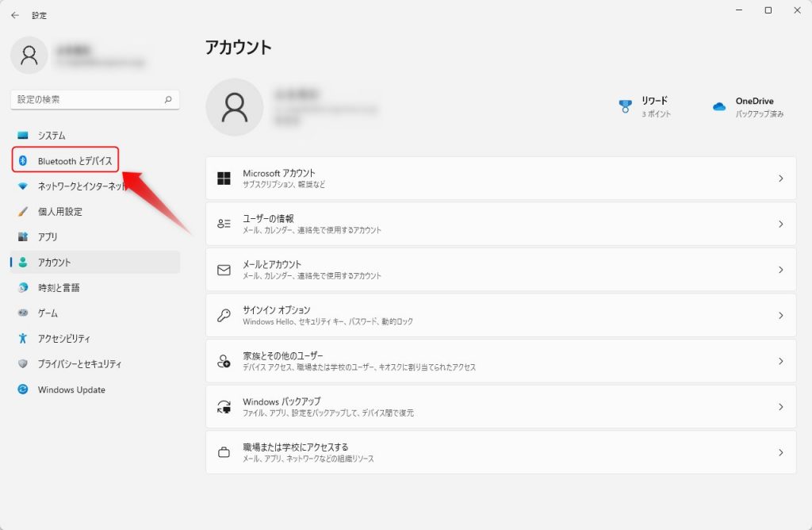Click the 個人用設定 paintbrush icon
Viewport: 812px width, 530px height.
click(x=23, y=211)
